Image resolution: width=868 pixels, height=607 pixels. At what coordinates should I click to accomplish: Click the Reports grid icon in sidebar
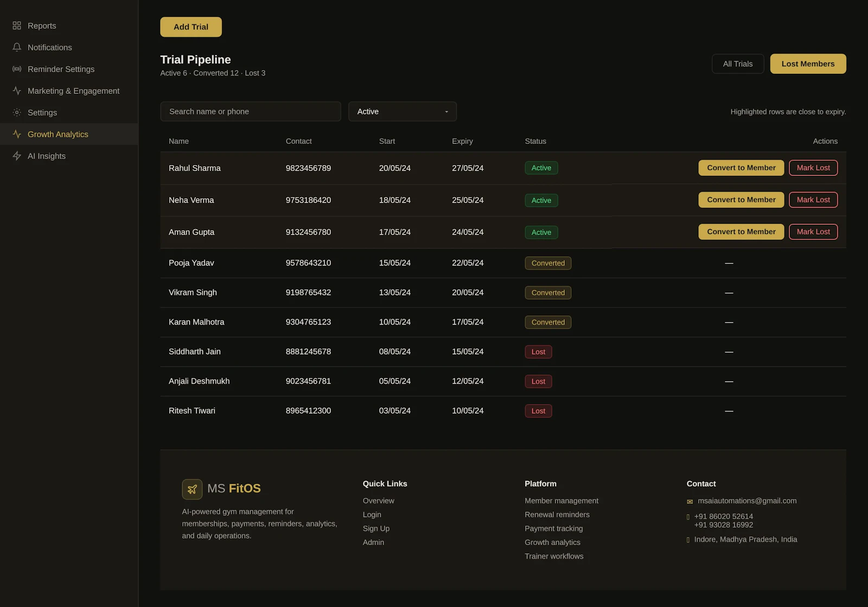[x=17, y=26]
